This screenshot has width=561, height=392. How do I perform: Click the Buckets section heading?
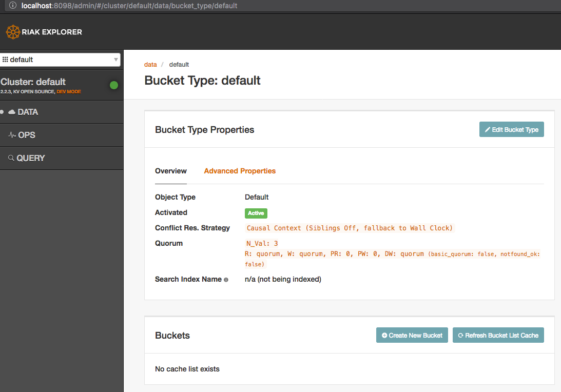point(172,336)
